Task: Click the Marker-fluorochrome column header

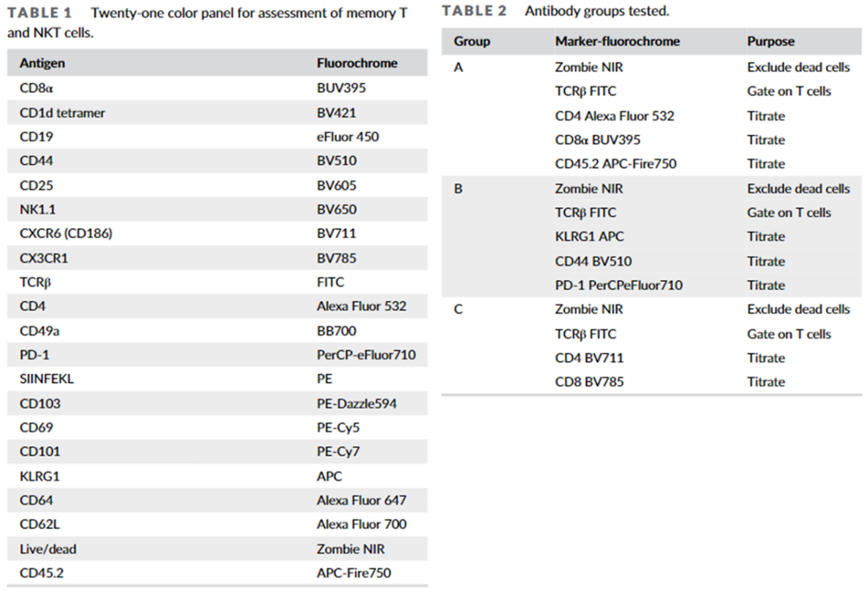Action: (617, 41)
